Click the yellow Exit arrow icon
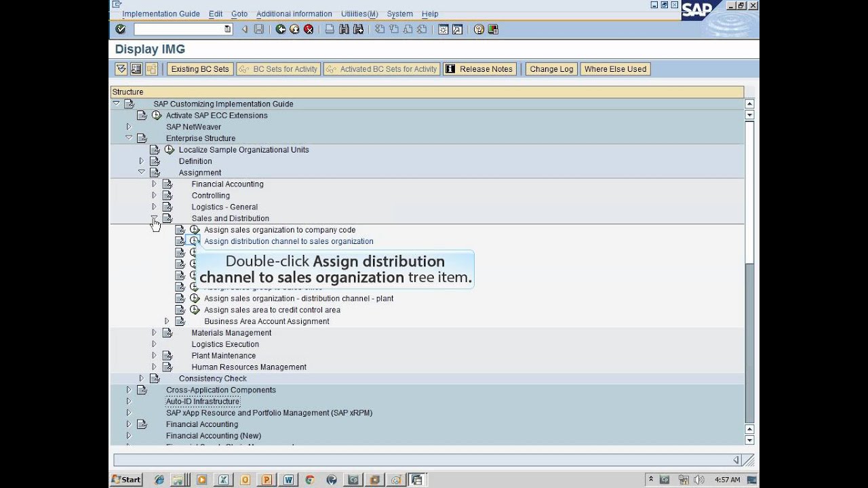The image size is (868, 488). [x=294, y=29]
